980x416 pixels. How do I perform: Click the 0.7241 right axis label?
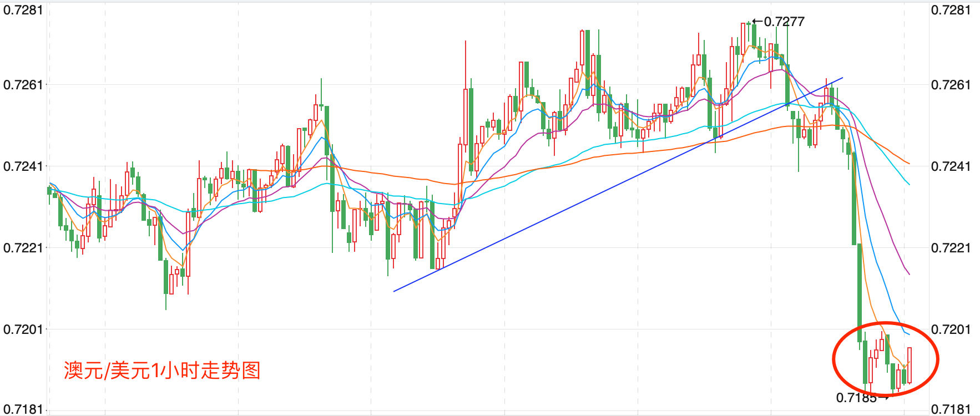pos(951,166)
